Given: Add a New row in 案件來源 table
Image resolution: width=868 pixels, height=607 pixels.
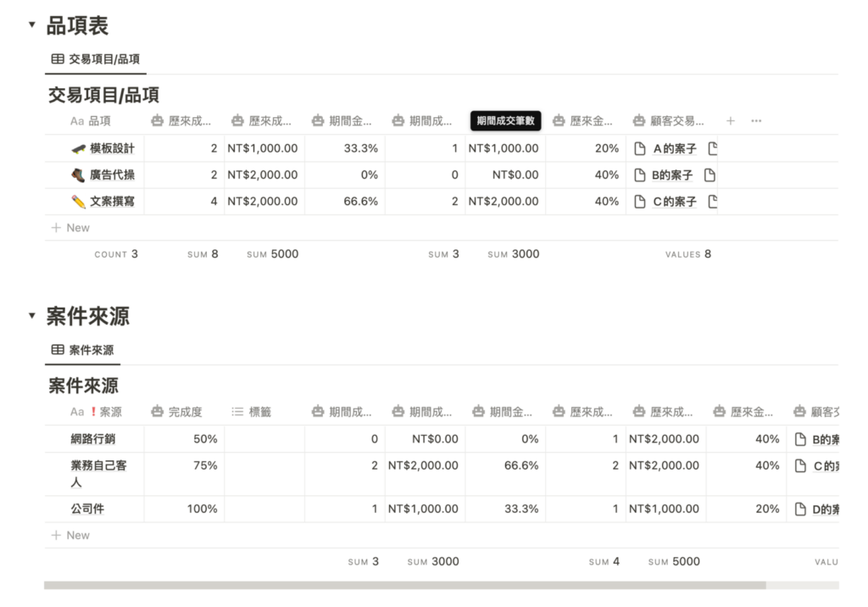Looking at the screenshot, I should [70, 535].
